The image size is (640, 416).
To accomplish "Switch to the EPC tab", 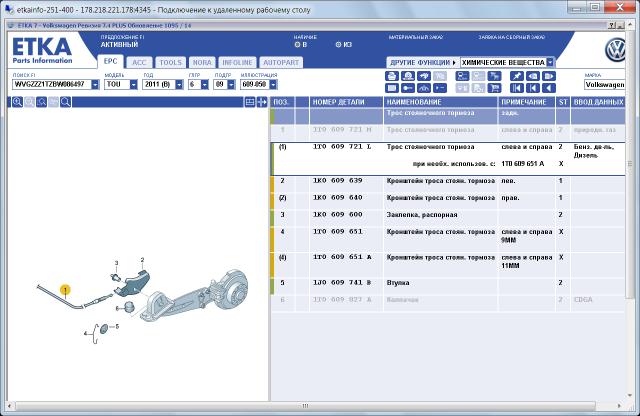I will [111, 61].
